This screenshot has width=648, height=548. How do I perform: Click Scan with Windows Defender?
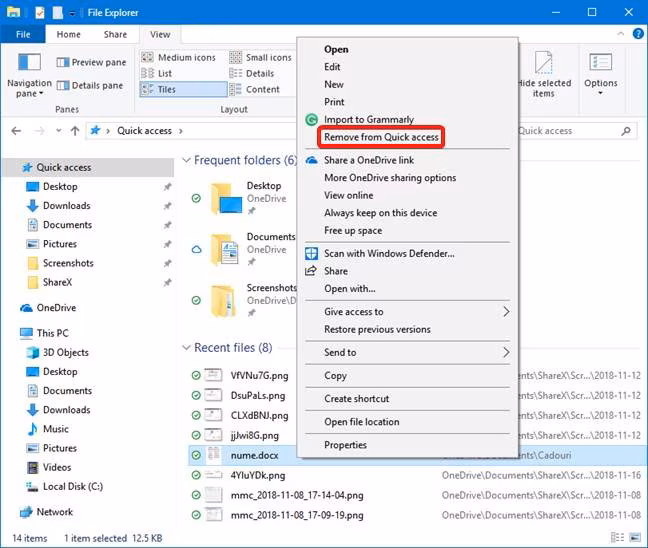(407, 253)
